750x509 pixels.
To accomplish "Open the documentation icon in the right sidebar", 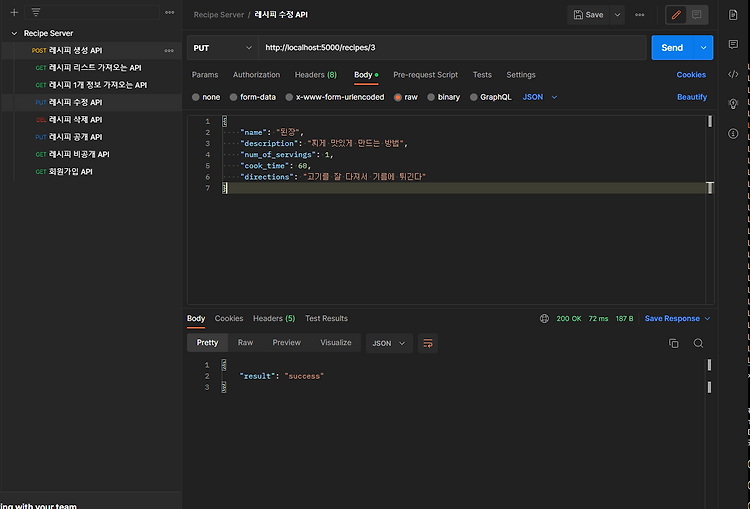I will click(733, 15).
